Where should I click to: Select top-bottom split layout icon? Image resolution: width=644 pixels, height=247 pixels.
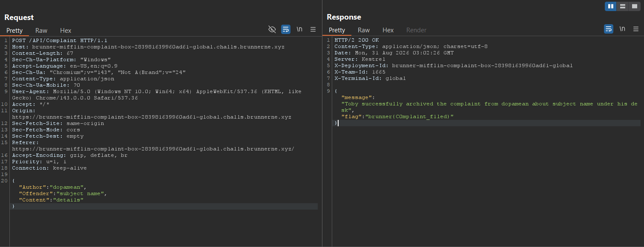click(622, 6)
